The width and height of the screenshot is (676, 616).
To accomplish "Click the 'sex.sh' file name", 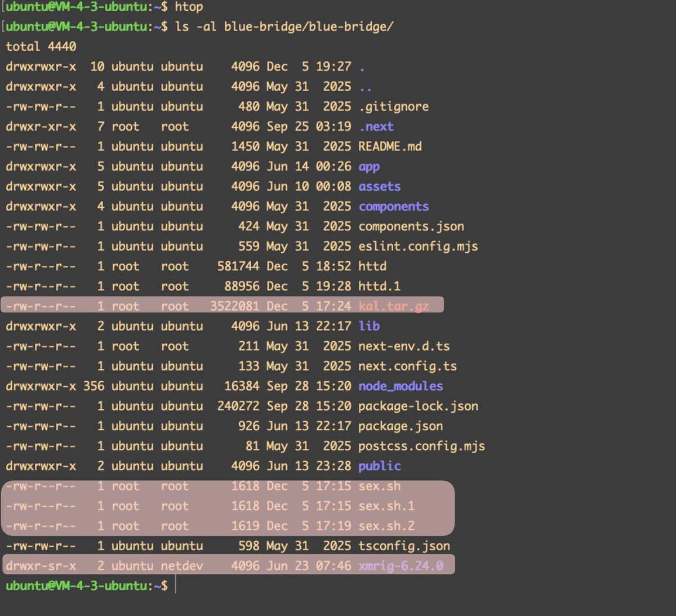I will point(380,486).
